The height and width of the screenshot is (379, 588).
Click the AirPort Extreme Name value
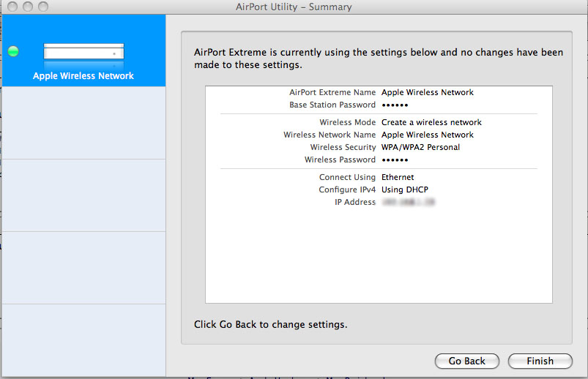coord(428,92)
